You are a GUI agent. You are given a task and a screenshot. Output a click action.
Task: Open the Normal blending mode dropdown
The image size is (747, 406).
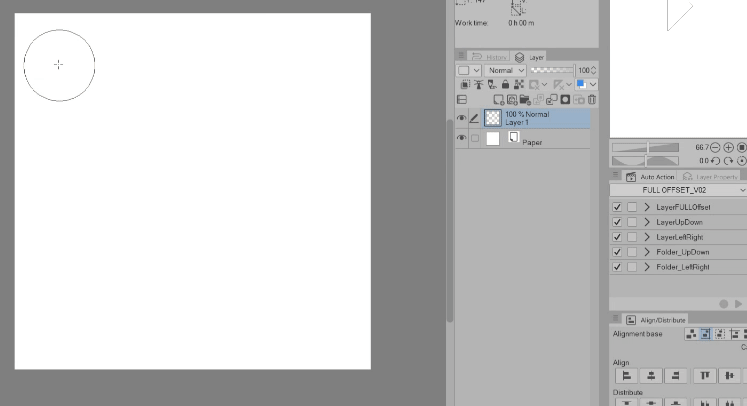tap(505, 71)
